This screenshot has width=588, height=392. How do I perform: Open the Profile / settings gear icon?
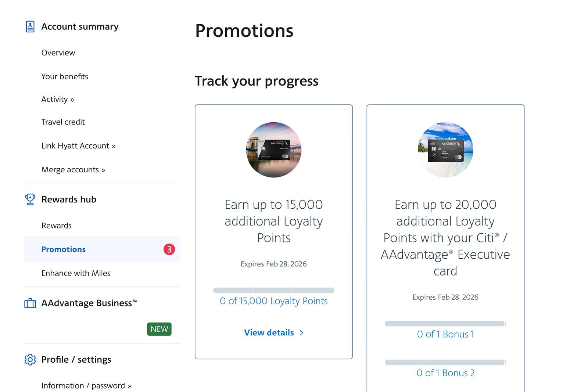click(x=31, y=359)
